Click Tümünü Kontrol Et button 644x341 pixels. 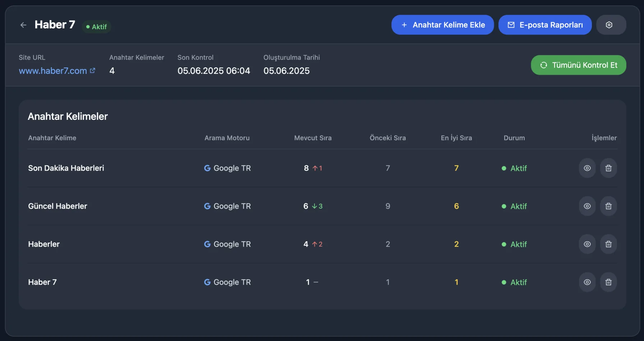[x=578, y=65]
